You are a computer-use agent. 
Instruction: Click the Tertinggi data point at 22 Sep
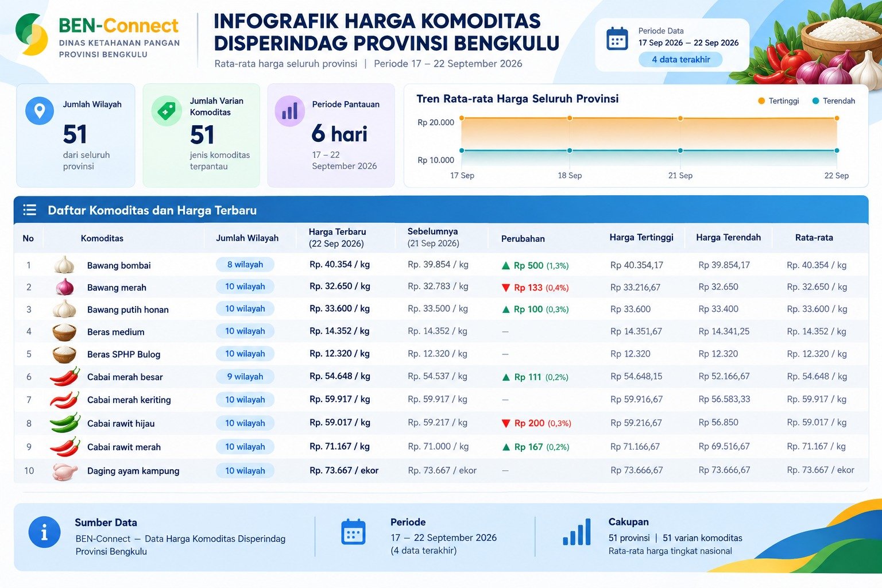click(837, 118)
